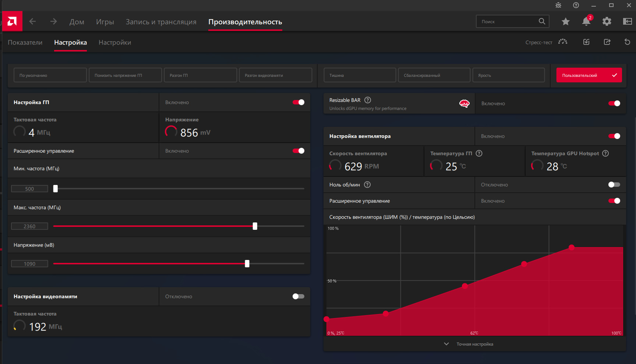Open help question mark in title bar

coord(576,5)
